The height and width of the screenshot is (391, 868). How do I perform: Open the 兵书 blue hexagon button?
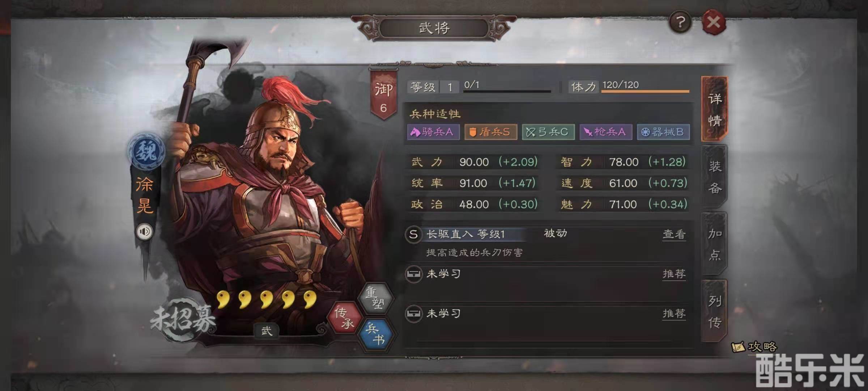[x=375, y=335]
